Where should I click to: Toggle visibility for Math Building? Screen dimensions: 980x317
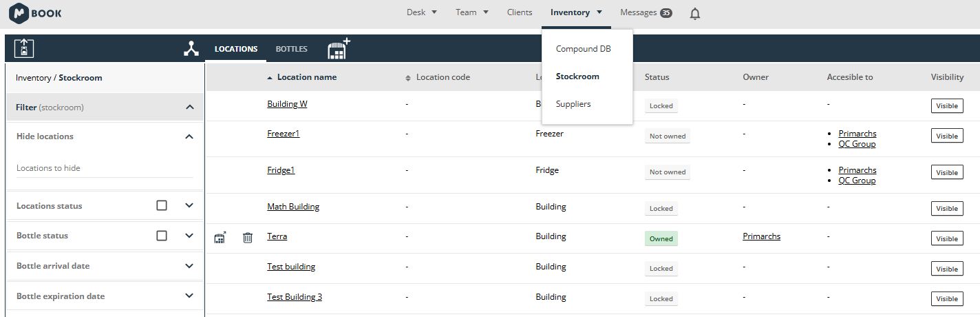pos(947,208)
